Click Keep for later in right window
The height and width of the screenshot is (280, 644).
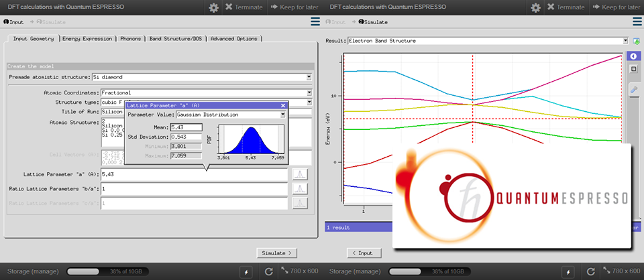coord(616,7)
